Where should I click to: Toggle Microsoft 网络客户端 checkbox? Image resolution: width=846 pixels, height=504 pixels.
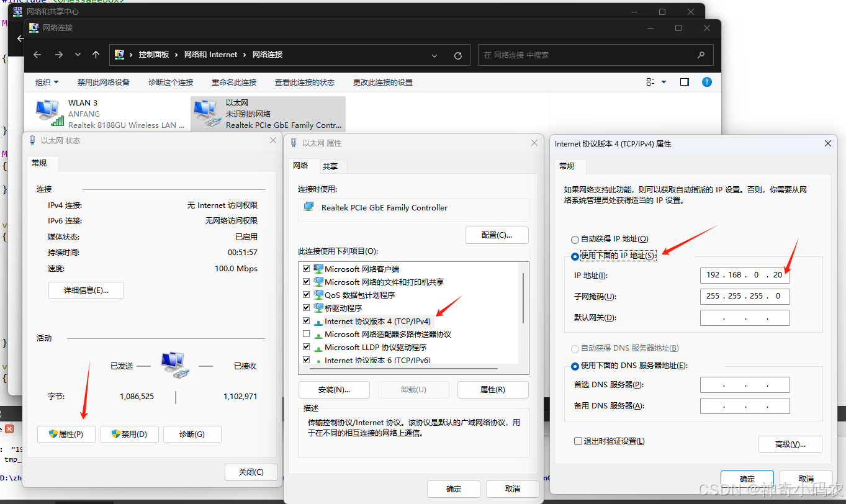306,269
